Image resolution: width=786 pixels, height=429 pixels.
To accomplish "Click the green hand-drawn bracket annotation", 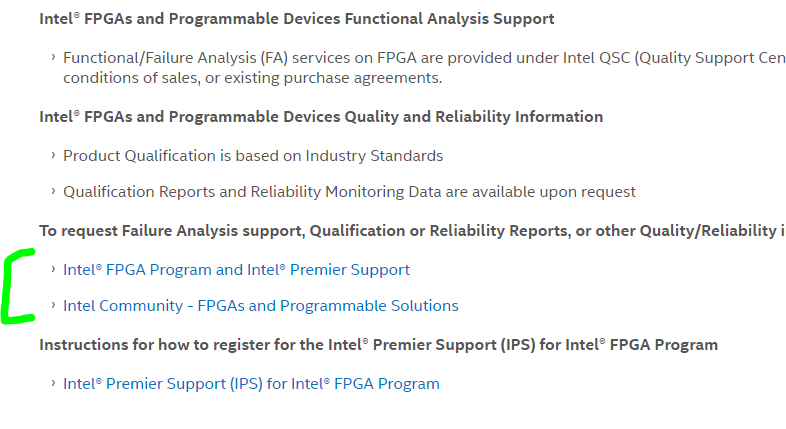I will tap(12, 288).
